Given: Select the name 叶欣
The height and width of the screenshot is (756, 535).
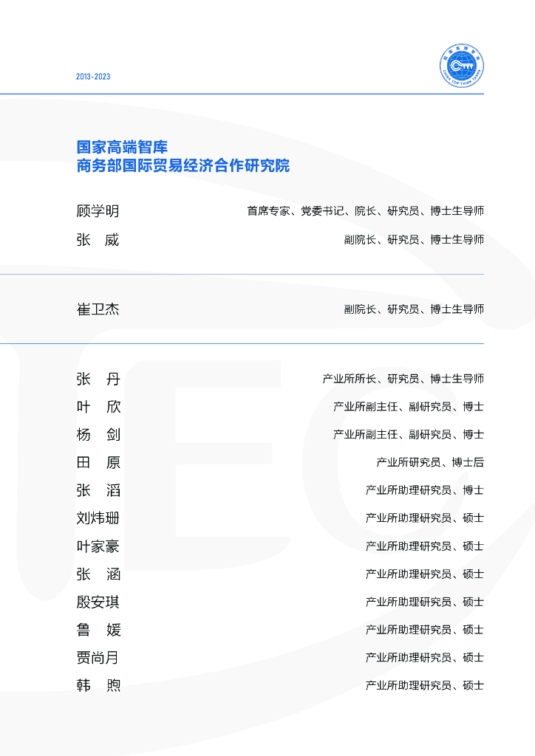Looking at the screenshot, I should click(98, 407).
